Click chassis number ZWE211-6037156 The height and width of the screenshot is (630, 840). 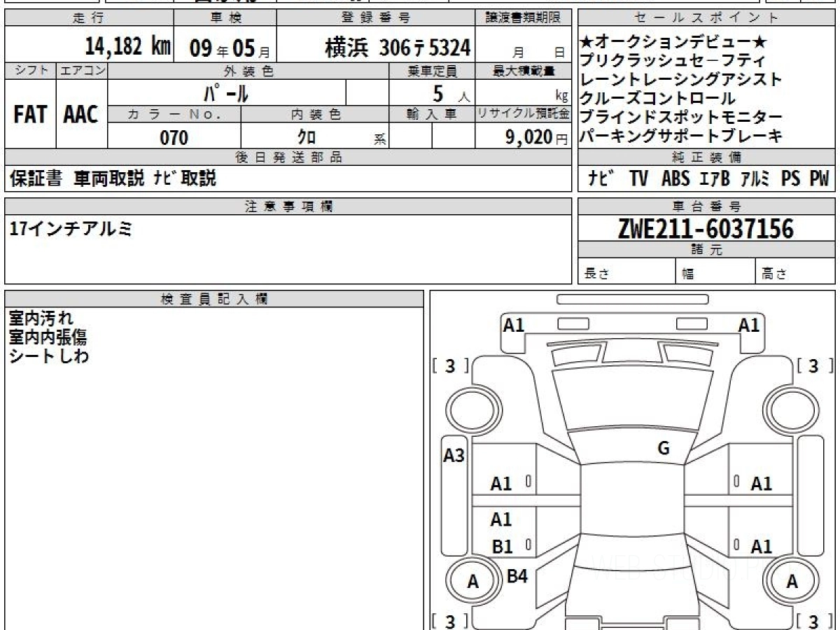tap(706, 228)
